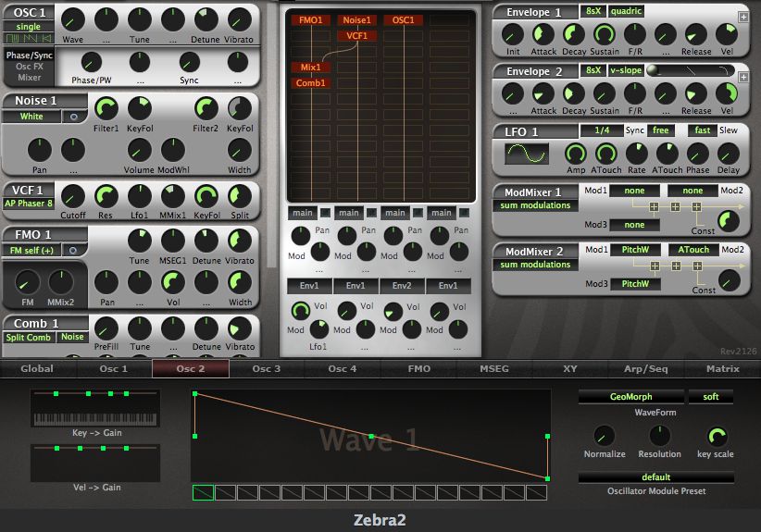Expand the Envelope 1 plus button
The image size is (761, 532).
(x=743, y=18)
